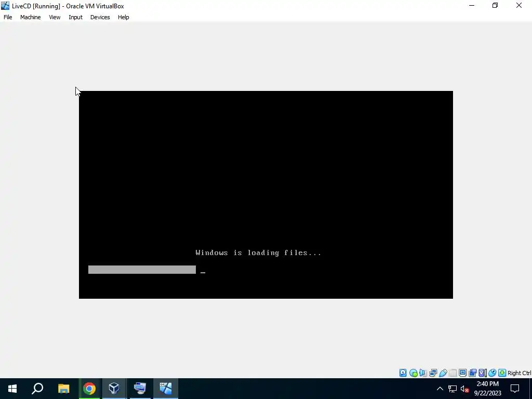Click the network tray icon
This screenshot has height=399, width=532.
(x=453, y=389)
